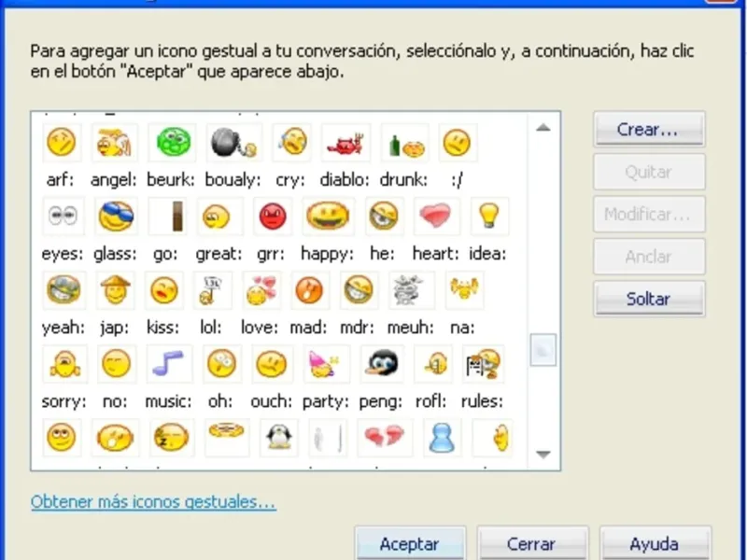This screenshot has width=747, height=560.
Task: Select the blue buddy figure emoticon
Action: [x=442, y=438]
